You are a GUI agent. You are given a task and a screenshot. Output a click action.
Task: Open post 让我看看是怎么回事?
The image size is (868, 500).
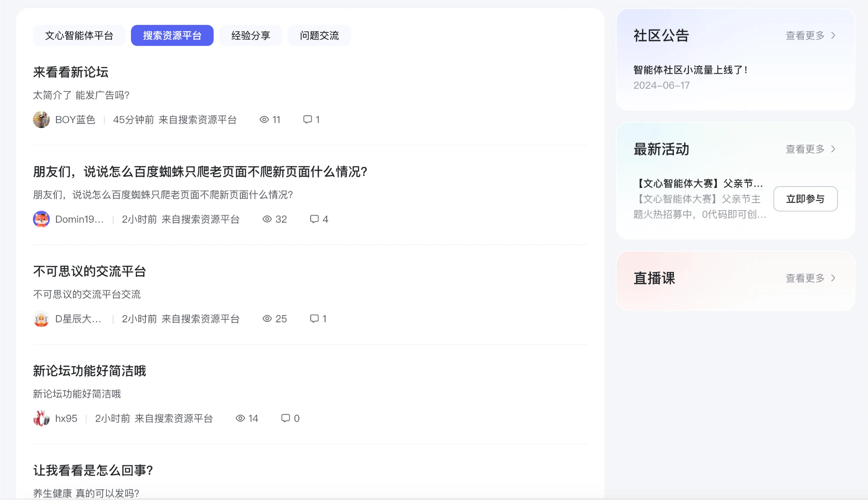tap(93, 470)
